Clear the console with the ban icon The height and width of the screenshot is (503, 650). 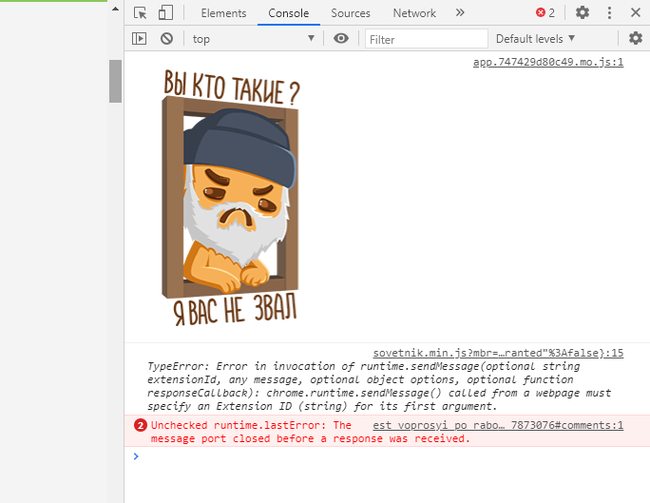tap(167, 39)
